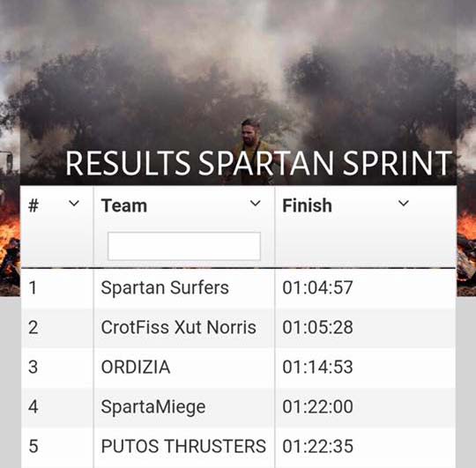The height and width of the screenshot is (468, 476).
Task: Click finish time 01:22:35
Action: [x=317, y=446]
